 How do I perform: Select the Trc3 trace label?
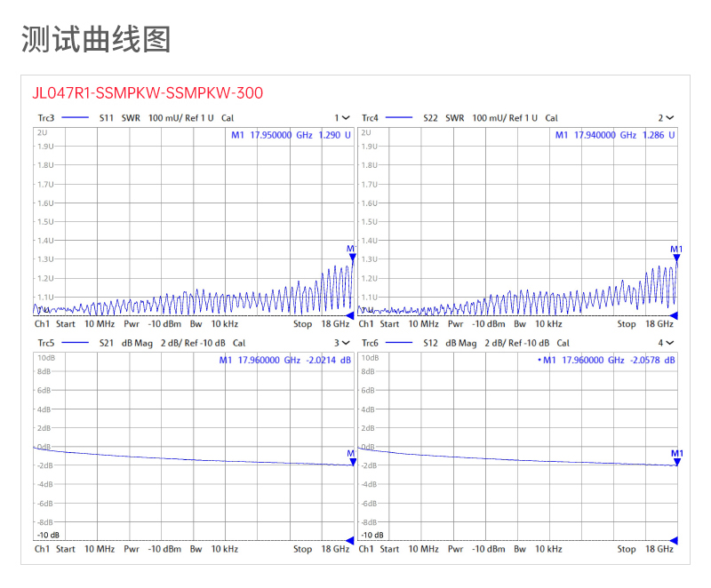pyautogui.click(x=45, y=118)
